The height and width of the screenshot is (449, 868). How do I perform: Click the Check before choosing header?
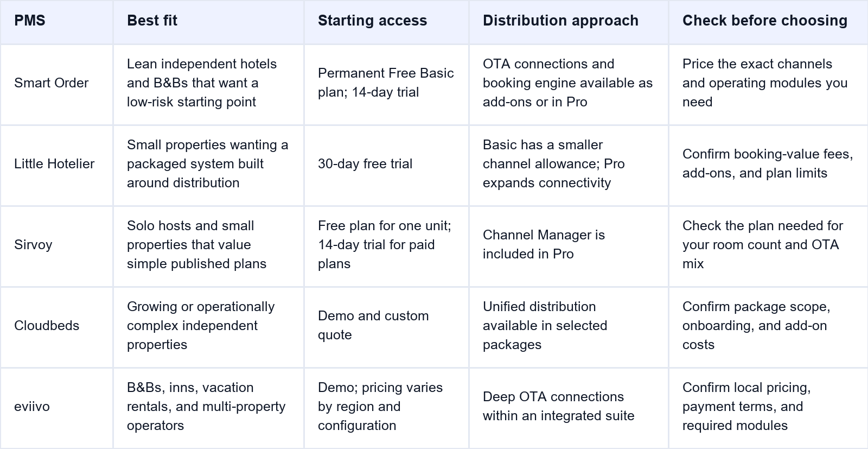point(768,22)
